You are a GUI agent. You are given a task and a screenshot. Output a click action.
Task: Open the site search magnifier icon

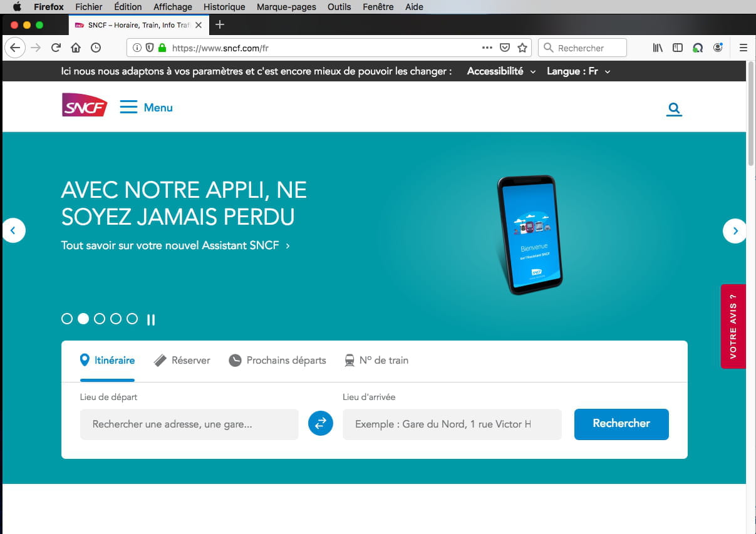[x=674, y=109]
